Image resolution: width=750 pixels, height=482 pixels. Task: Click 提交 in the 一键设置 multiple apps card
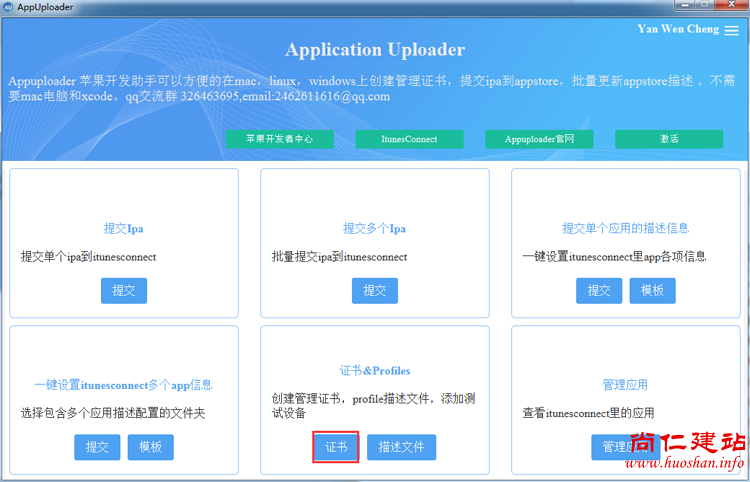pos(97,447)
